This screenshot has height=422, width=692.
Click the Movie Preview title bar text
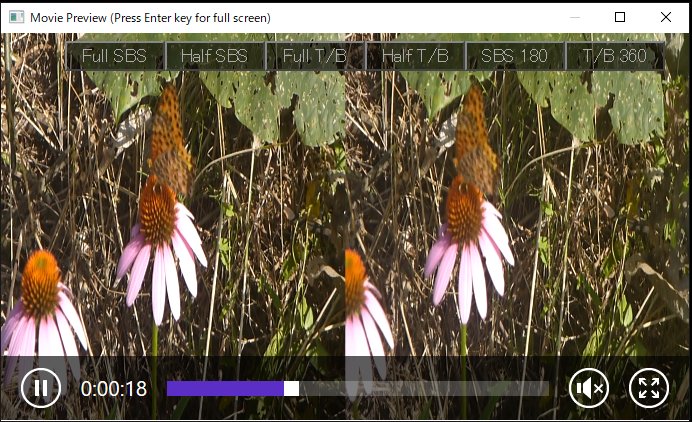(x=150, y=18)
